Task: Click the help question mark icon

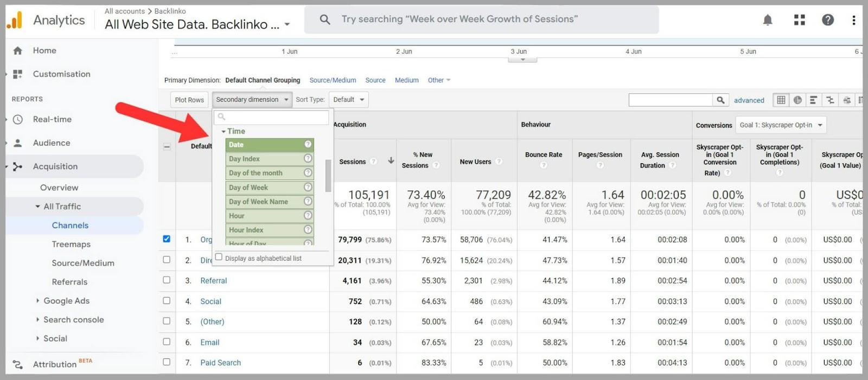Action: point(827,20)
